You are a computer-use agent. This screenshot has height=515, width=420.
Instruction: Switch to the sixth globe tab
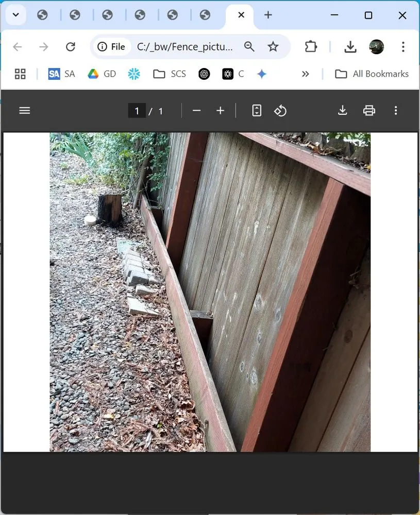[x=205, y=15]
